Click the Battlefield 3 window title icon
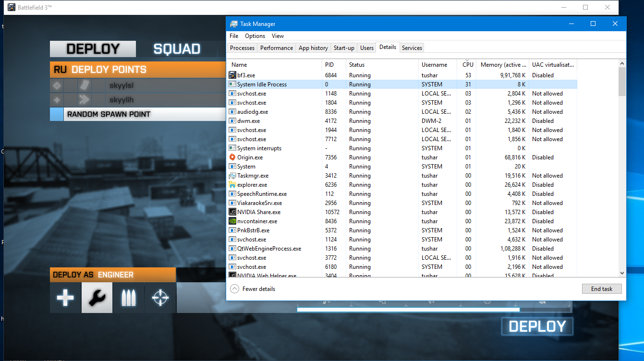The width and height of the screenshot is (644, 361). click(12, 8)
